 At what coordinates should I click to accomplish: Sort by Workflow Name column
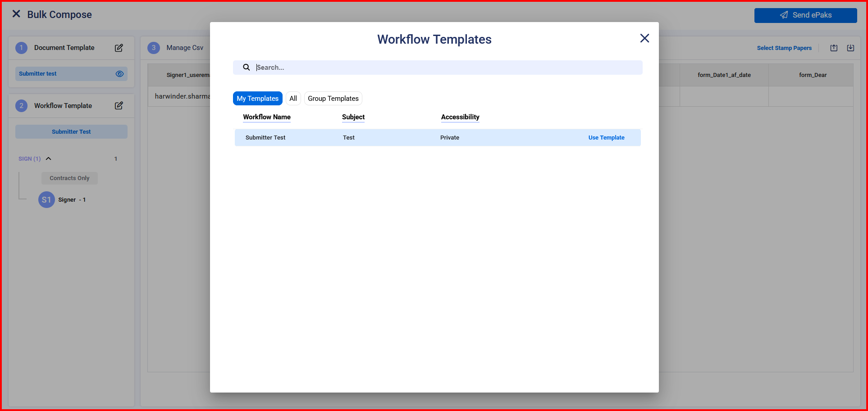(267, 117)
